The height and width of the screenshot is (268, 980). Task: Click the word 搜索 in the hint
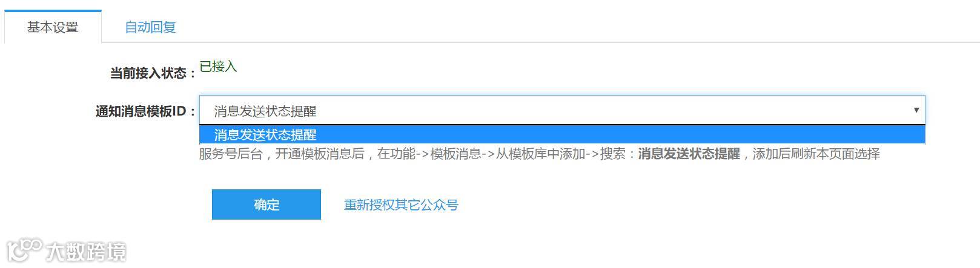(x=612, y=154)
